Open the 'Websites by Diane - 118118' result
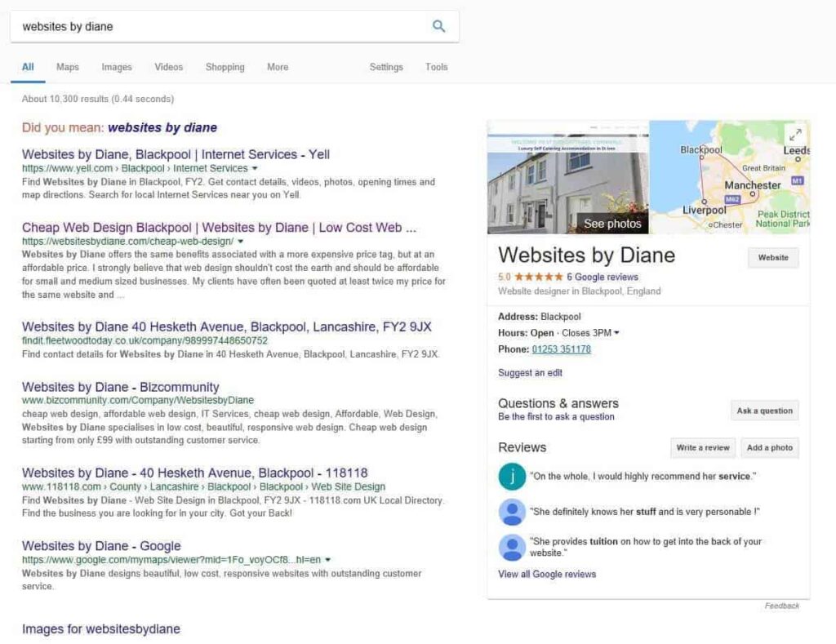The width and height of the screenshot is (836, 644). (194, 473)
